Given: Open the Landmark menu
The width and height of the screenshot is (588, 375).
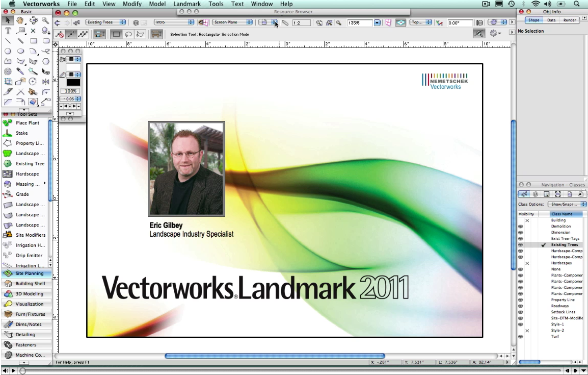Looking at the screenshot, I should point(186,4).
